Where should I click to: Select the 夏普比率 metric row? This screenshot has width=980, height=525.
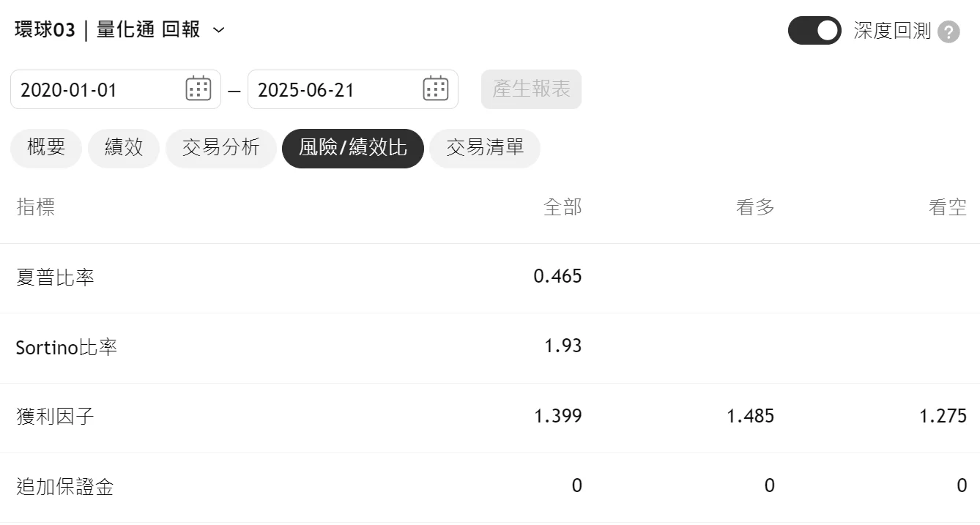tap(490, 278)
